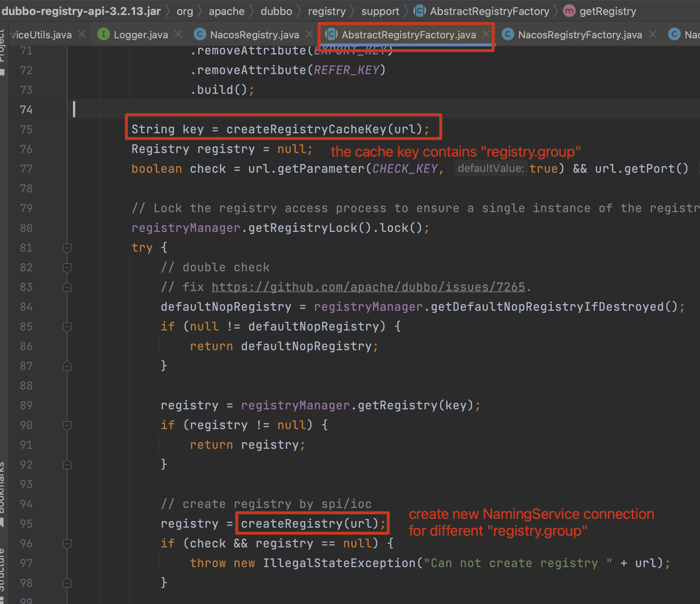Click the NacosRegistryFactory.java class icon
The width and height of the screenshot is (700, 604).
[508, 34]
